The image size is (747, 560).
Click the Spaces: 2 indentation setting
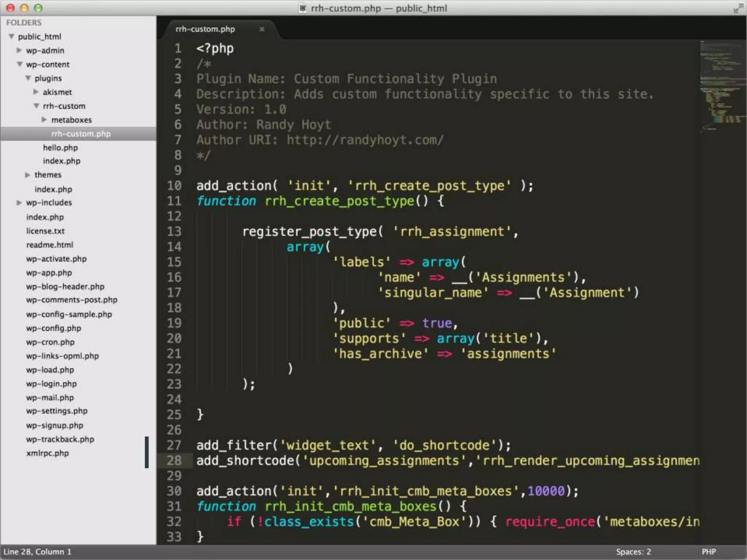point(633,552)
